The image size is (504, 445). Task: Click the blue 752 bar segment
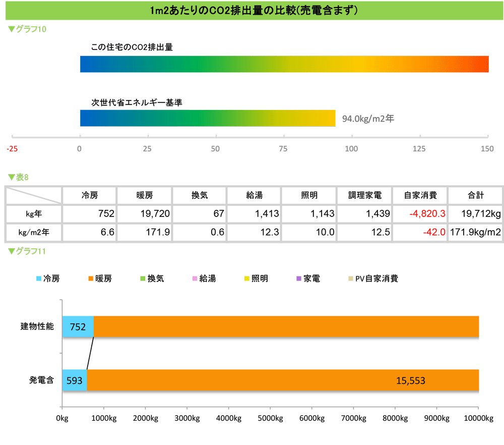(x=78, y=326)
